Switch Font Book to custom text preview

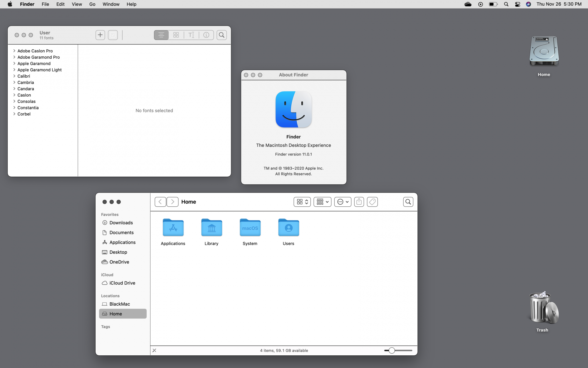(x=191, y=35)
